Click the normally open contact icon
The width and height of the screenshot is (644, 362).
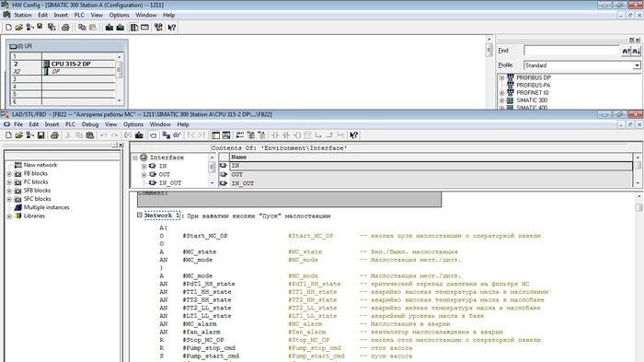(275, 134)
